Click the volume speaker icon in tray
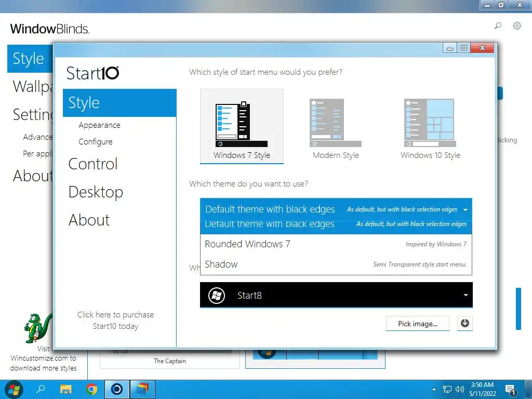532x399 pixels. 460,389
